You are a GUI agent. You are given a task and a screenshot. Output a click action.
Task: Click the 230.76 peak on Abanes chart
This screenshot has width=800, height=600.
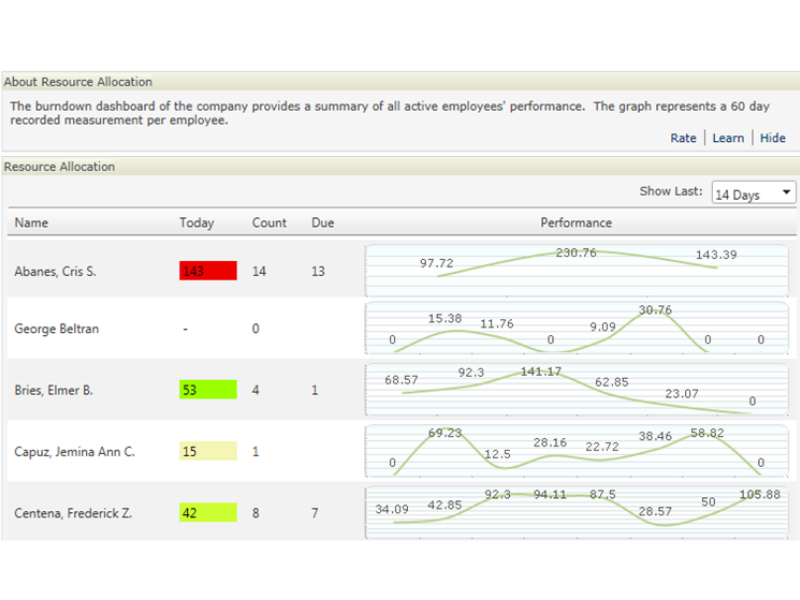point(576,253)
